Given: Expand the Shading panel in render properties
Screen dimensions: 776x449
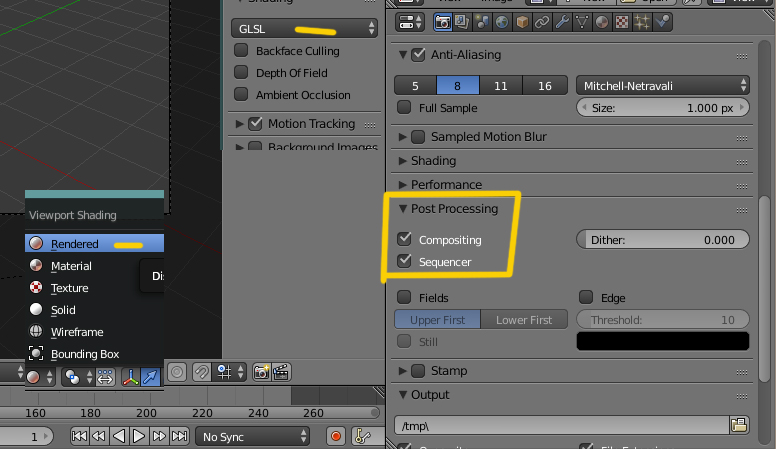Looking at the screenshot, I should [402, 161].
